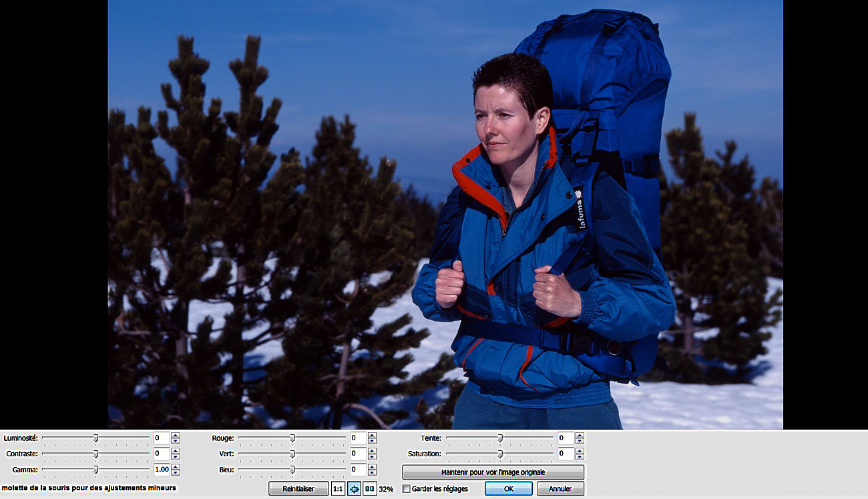Click the Vert slider handle
The width and height of the screenshot is (868, 499).
click(x=292, y=454)
